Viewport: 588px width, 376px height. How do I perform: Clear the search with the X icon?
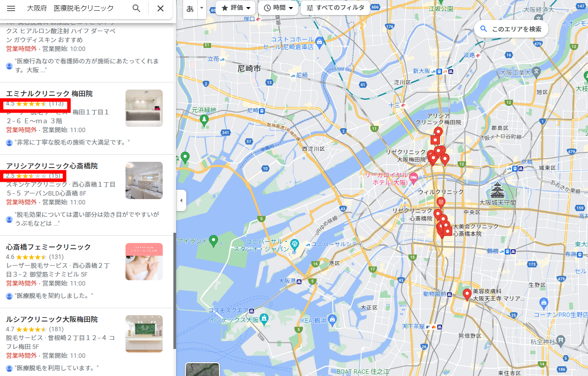[x=161, y=8]
